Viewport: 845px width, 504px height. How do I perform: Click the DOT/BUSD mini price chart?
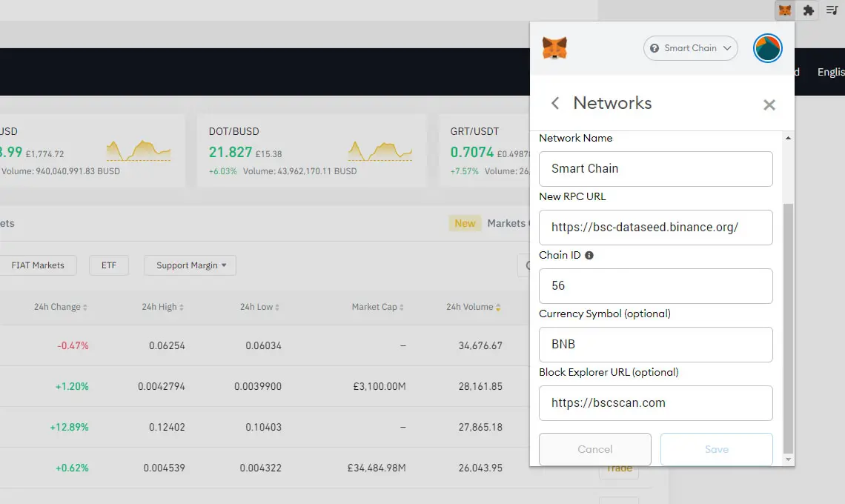tap(380, 151)
